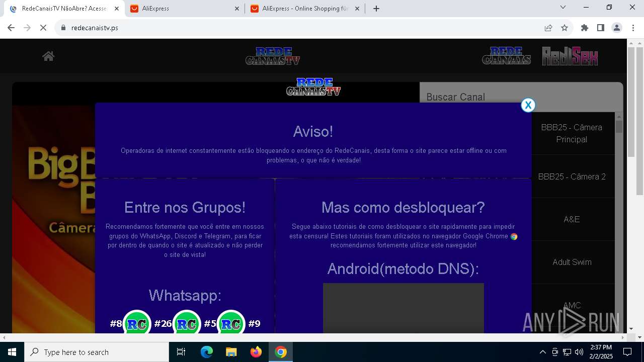Image resolution: width=644 pixels, height=362 pixels.
Task: Open the volume control in system tray
Action: click(579, 352)
